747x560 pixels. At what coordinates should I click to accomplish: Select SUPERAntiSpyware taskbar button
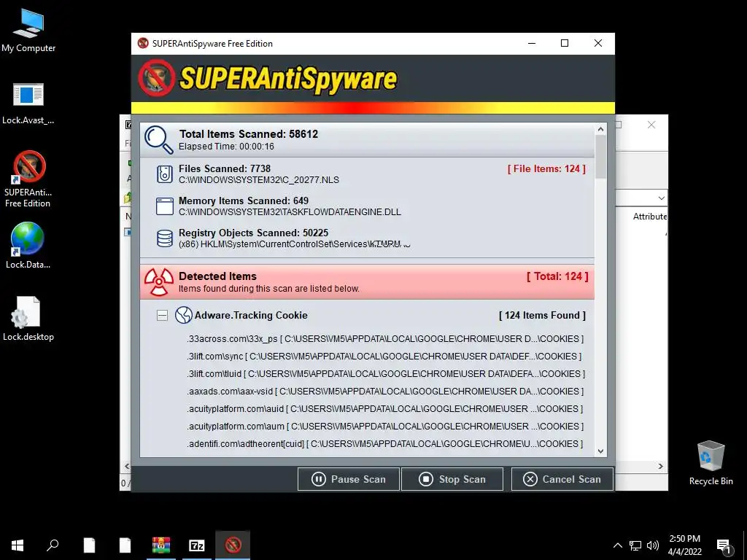coord(233,545)
